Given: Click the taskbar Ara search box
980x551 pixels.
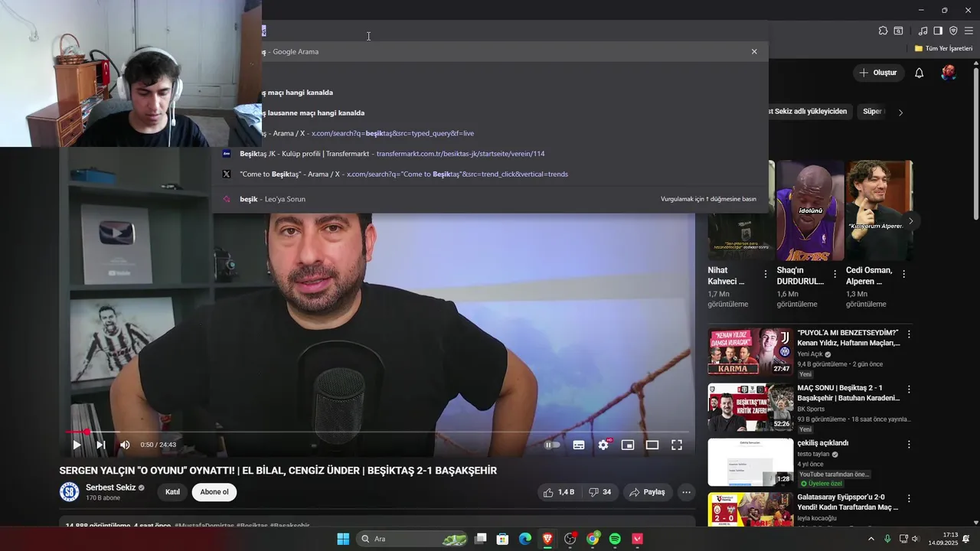Looking at the screenshot, I should tap(413, 539).
